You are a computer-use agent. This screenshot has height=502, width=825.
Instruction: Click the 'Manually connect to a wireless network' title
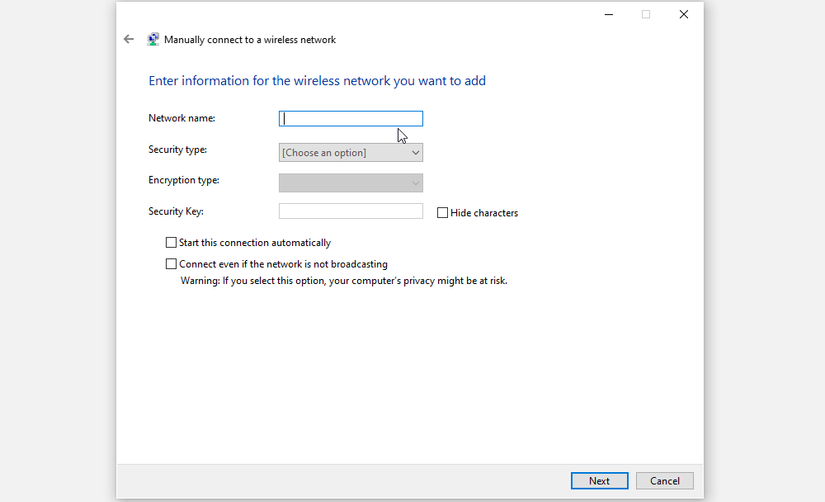click(x=250, y=40)
